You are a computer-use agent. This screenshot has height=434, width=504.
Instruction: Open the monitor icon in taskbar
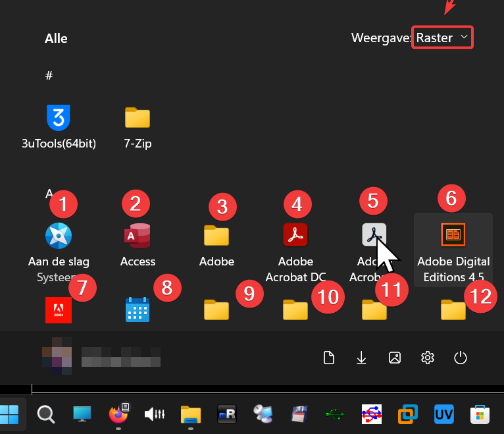coord(82,414)
